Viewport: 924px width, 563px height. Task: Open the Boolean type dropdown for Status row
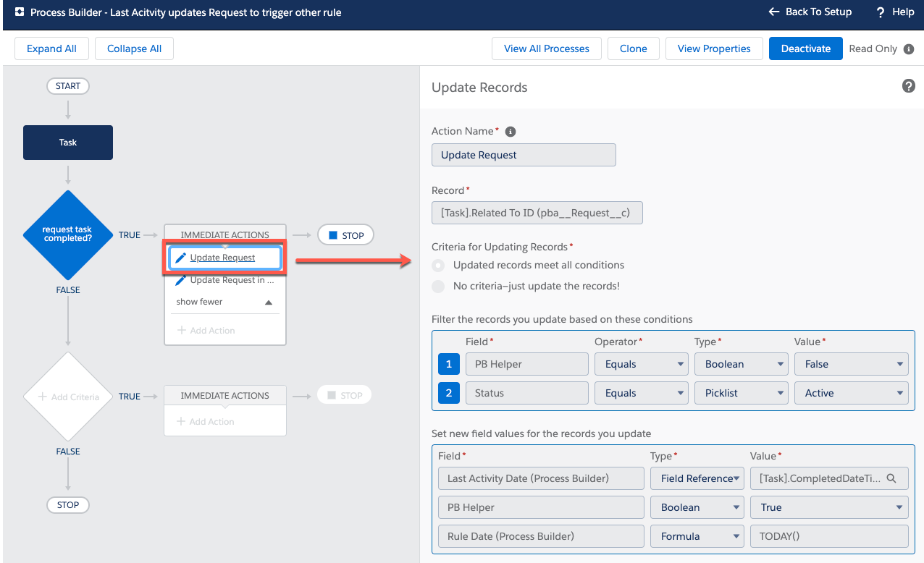741,392
